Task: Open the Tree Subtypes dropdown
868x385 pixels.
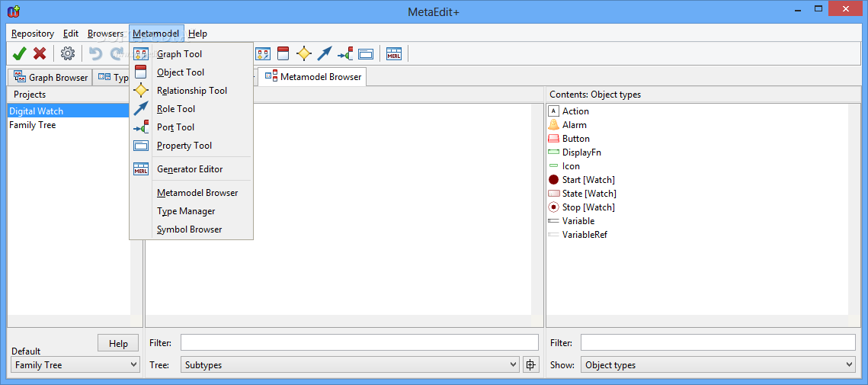Action: pos(350,365)
